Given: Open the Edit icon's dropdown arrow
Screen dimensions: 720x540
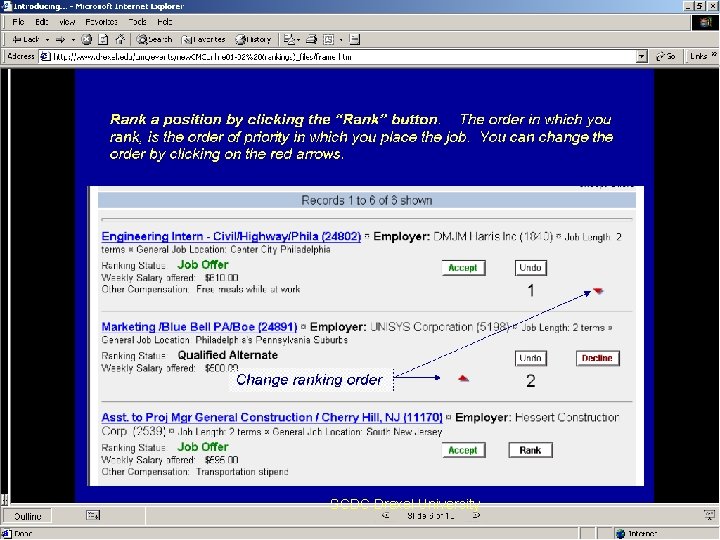Looking at the screenshot, I should [x=341, y=40].
